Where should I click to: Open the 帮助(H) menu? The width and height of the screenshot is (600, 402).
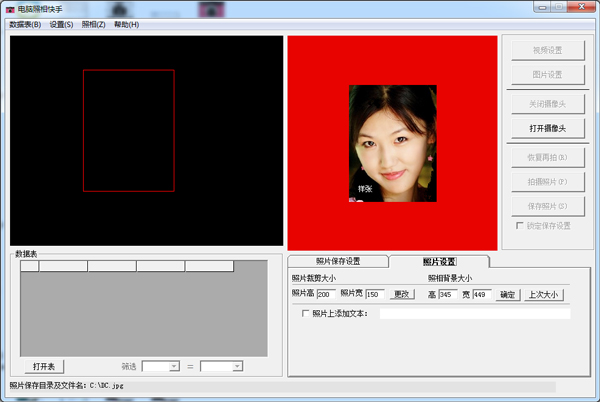(127, 24)
